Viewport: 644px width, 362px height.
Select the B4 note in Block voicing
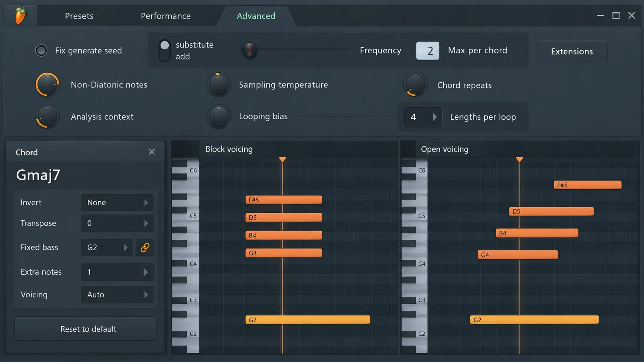pos(284,235)
